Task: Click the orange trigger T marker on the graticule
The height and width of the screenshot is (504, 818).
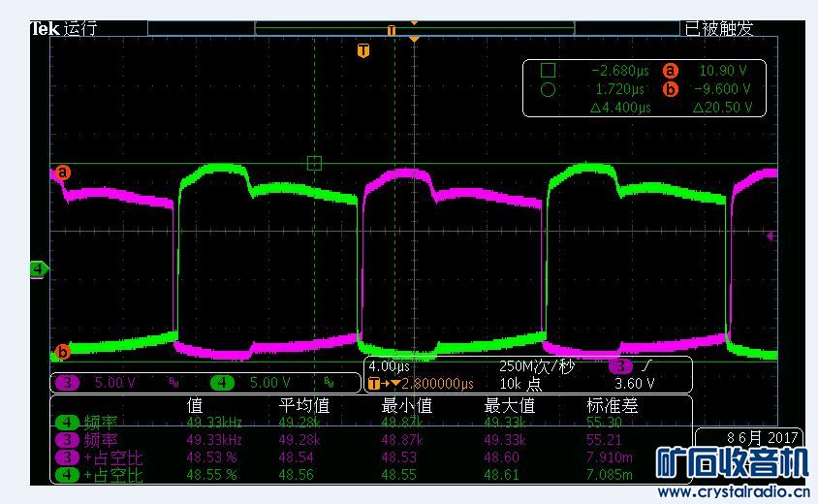Action: 363,50
